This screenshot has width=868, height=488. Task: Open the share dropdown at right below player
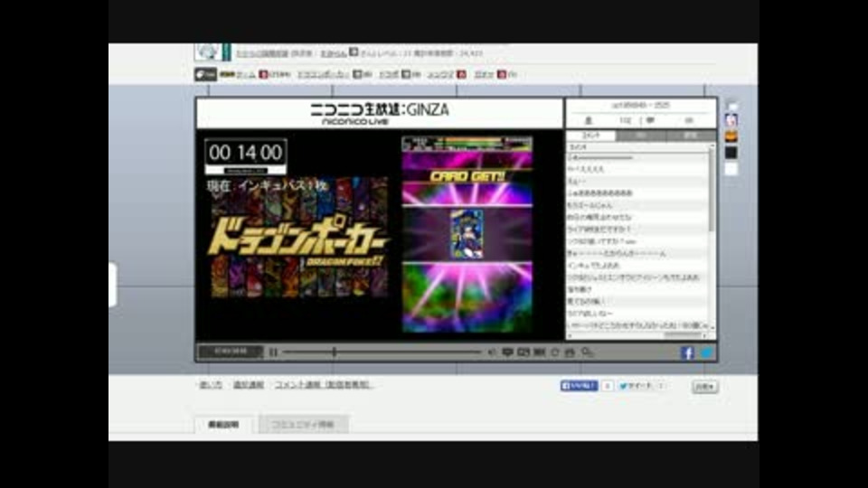tap(704, 386)
